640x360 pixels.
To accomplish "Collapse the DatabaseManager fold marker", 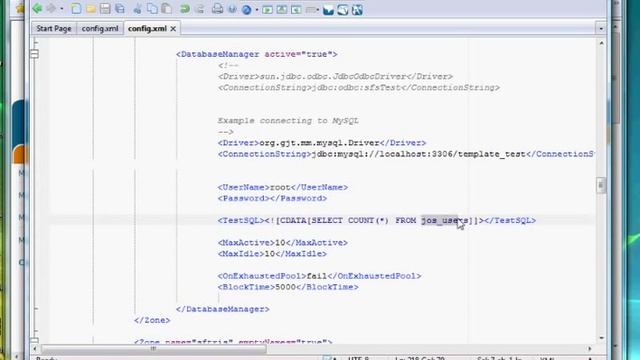I will pyautogui.click(x=34, y=54).
